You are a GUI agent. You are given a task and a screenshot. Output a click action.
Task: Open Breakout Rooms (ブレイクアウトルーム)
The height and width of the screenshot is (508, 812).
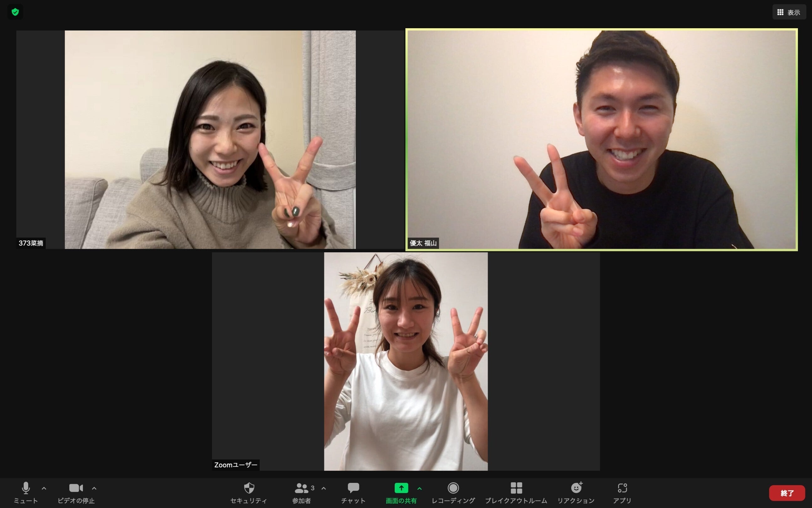point(516,488)
